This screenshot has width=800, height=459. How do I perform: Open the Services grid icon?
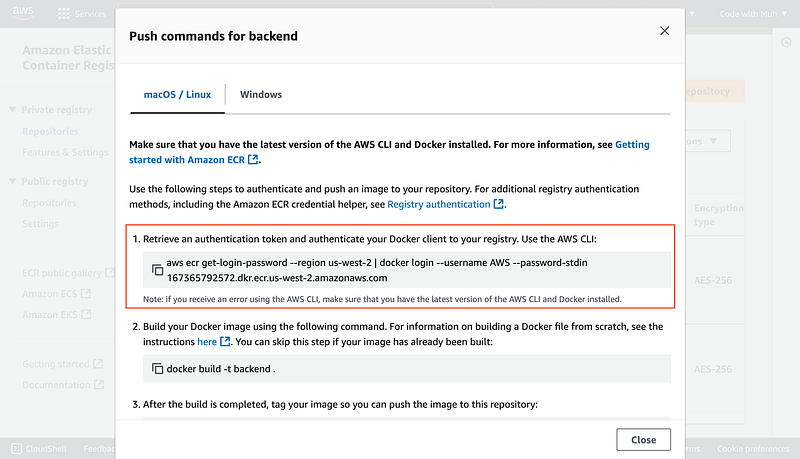pyautogui.click(x=64, y=14)
